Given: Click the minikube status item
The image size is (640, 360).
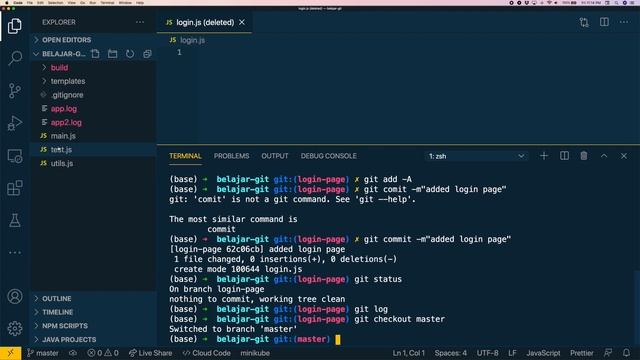Looking at the screenshot, I should [x=255, y=353].
